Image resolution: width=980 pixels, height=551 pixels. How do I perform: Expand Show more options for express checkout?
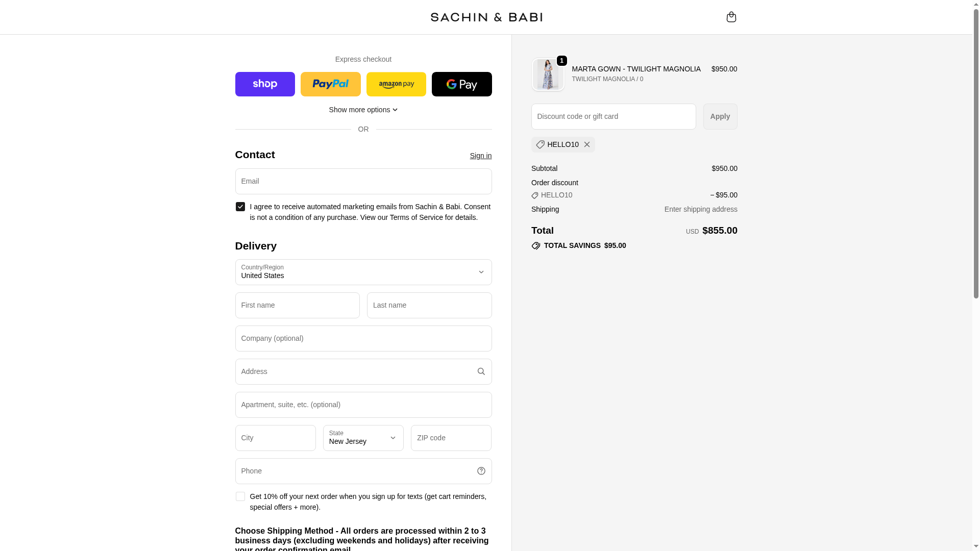(363, 110)
